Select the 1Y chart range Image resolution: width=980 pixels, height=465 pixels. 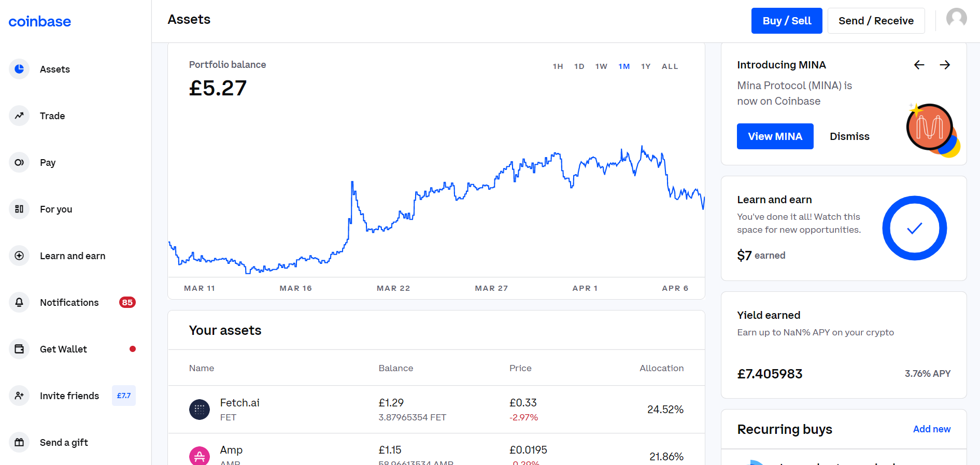pyautogui.click(x=646, y=66)
